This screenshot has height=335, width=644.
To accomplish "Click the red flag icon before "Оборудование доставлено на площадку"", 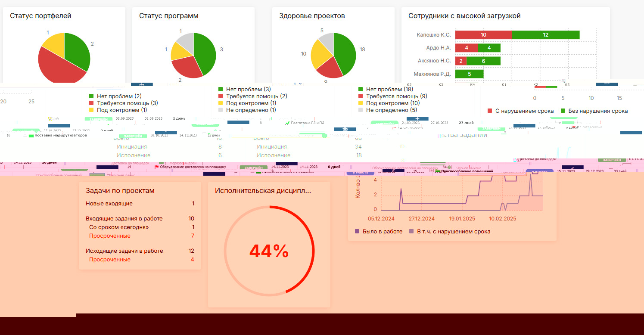I will (157, 167).
